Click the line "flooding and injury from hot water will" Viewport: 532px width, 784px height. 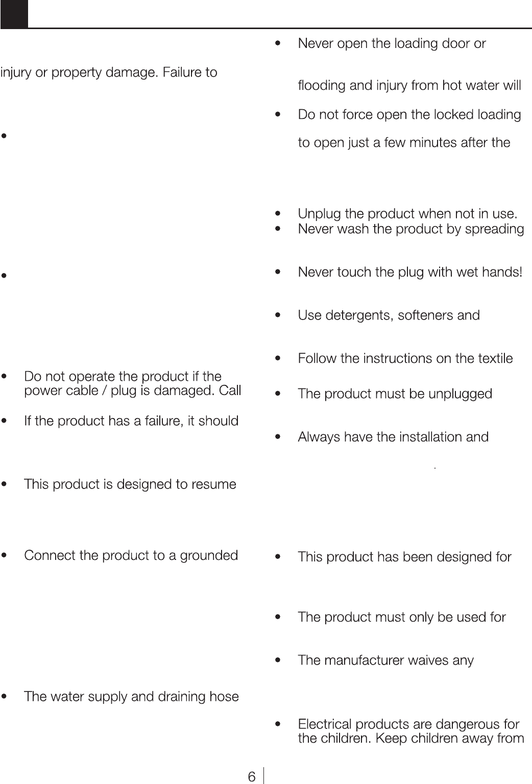coord(409,85)
